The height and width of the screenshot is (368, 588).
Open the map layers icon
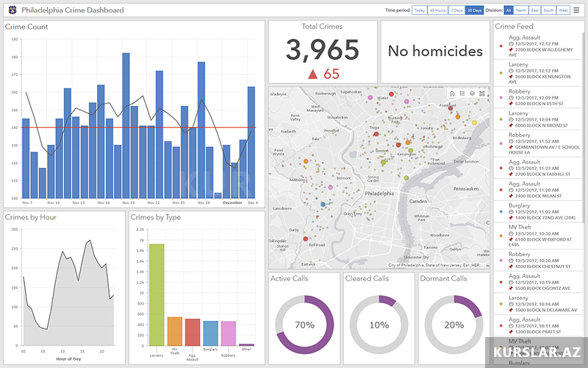(471, 93)
